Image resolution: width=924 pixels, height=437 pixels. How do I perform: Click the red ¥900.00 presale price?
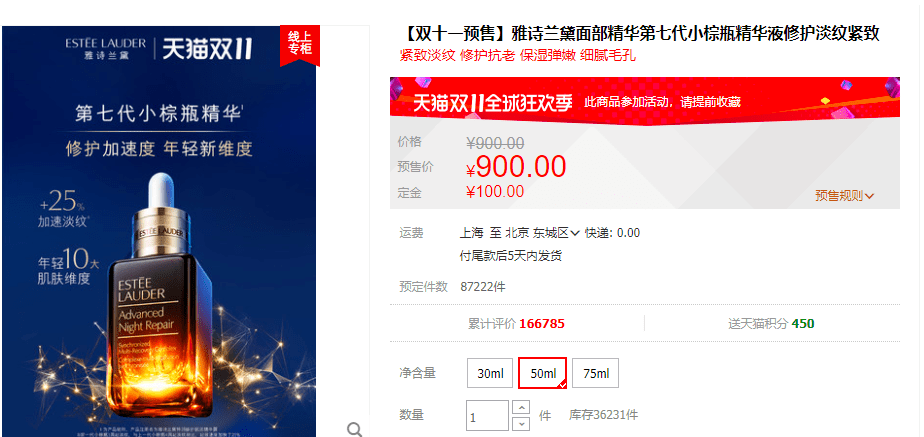(516, 168)
